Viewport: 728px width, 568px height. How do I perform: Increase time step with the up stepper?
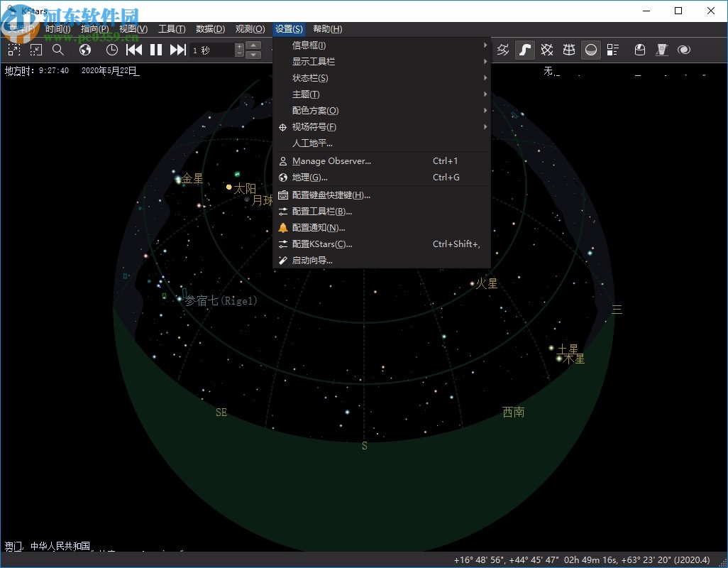point(253,45)
